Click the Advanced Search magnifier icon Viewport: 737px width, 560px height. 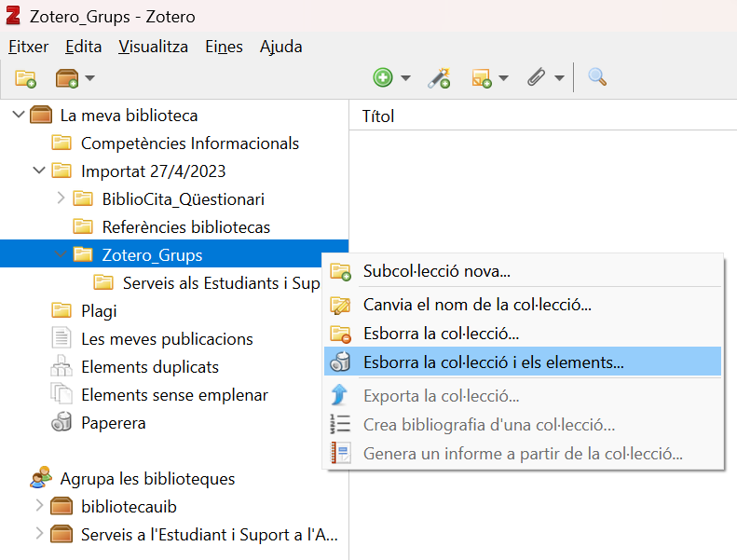point(597,77)
